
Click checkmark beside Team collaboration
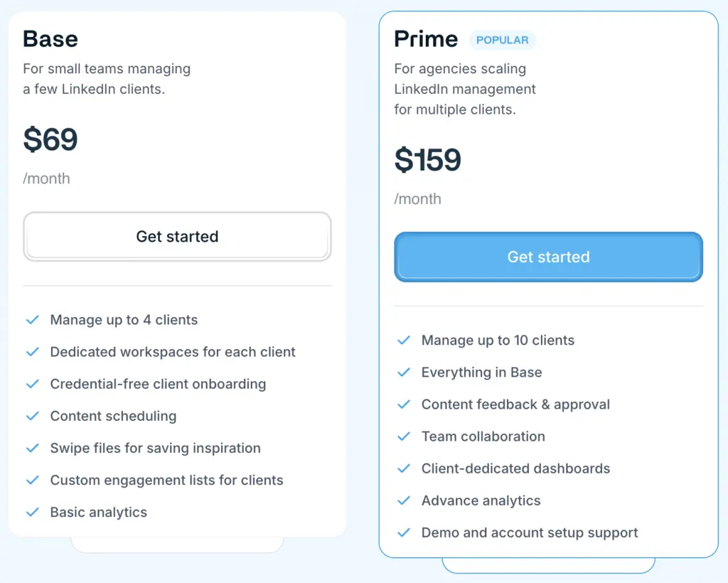(x=404, y=437)
